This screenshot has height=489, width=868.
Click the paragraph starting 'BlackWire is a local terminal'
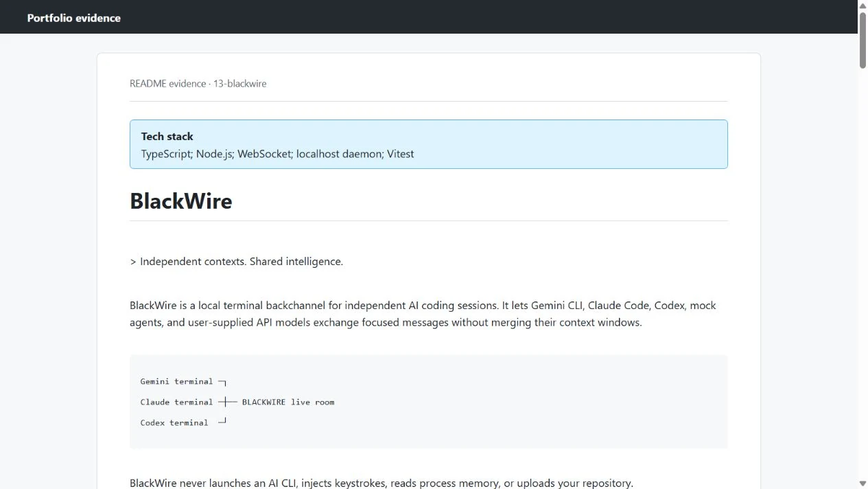[x=423, y=314]
